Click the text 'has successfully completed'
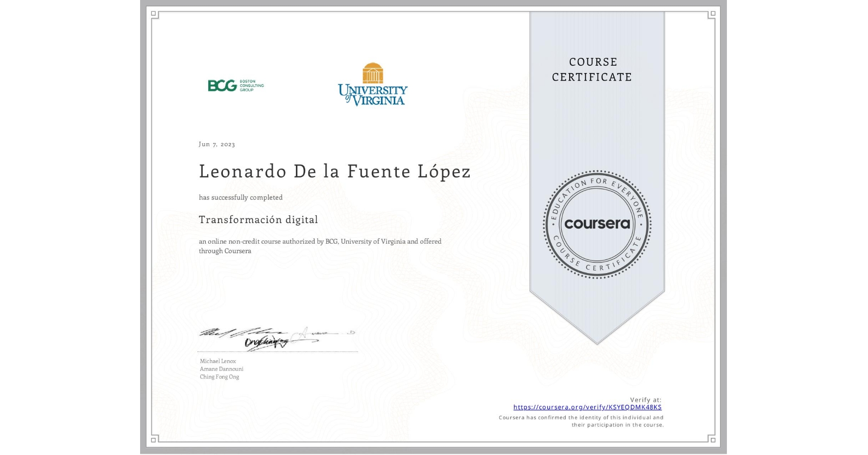Screen dimensions: 868x455 click(x=241, y=197)
